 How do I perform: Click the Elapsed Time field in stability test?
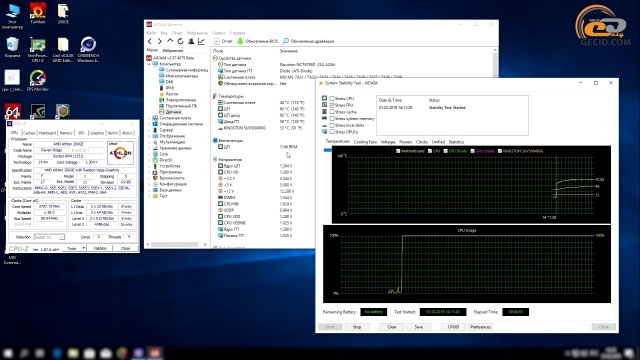pyautogui.click(x=516, y=312)
